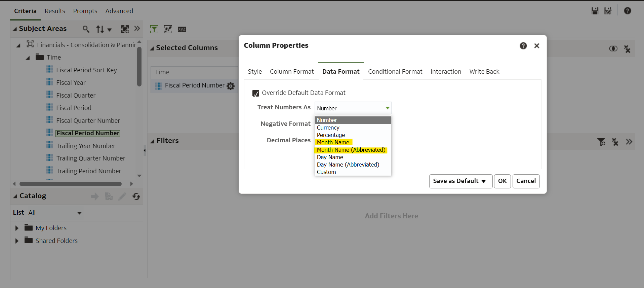Viewport: 644px width, 288px height.
Task: Open the Subject Areas sort menu
Action: [104, 29]
